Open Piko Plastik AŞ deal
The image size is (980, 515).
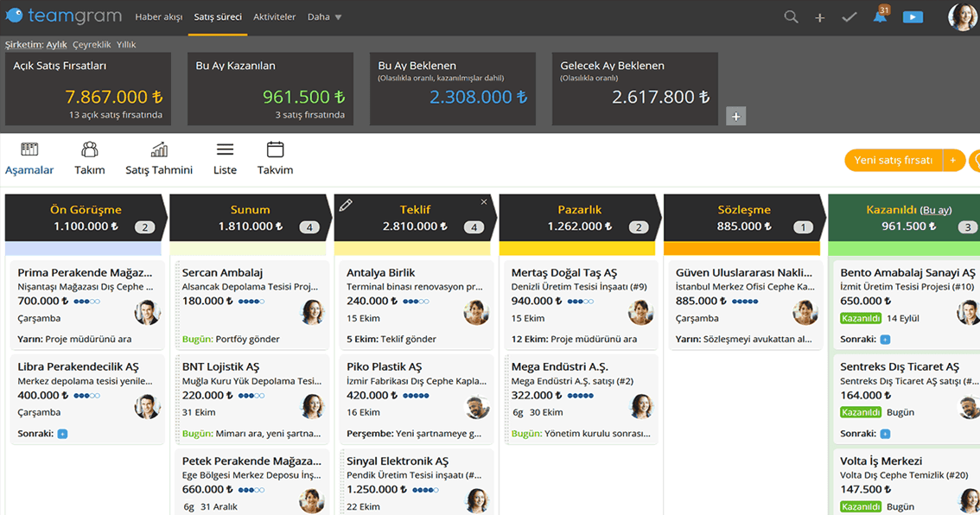[385, 367]
